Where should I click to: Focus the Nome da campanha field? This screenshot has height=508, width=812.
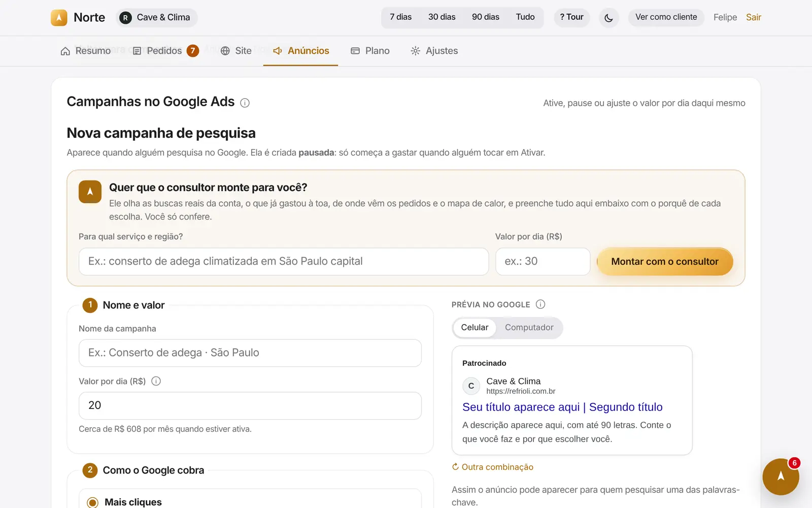[250, 353]
